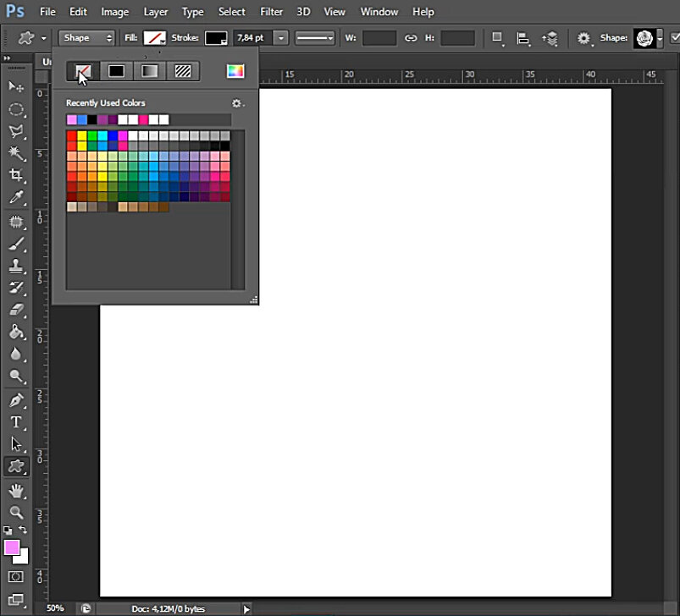Expand the stroke width dropdown arrow

pos(281,38)
